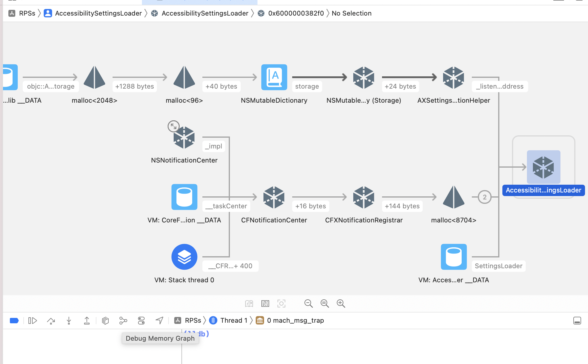Open Debug View Hierarchy button
This screenshot has width=588, height=364.
(105, 321)
